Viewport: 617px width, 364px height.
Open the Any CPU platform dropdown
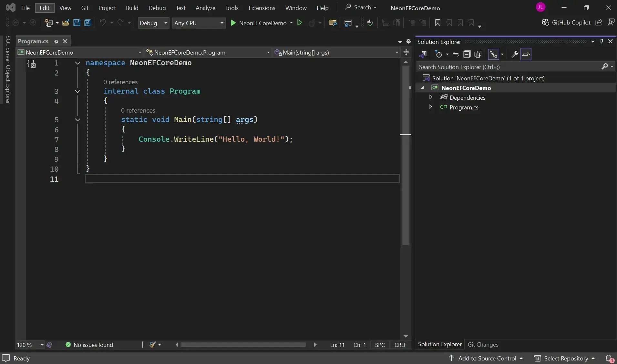point(199,23)
